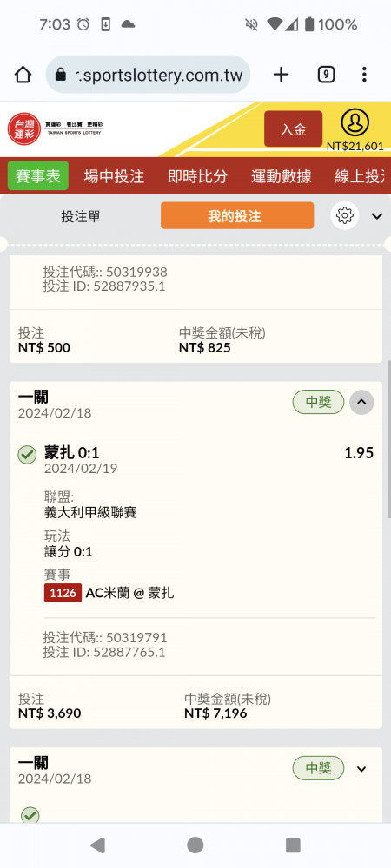The width and height of the screenshot is (391, 868).
Task: Switch to the 投注單 tab
Action: pos(81,216)
